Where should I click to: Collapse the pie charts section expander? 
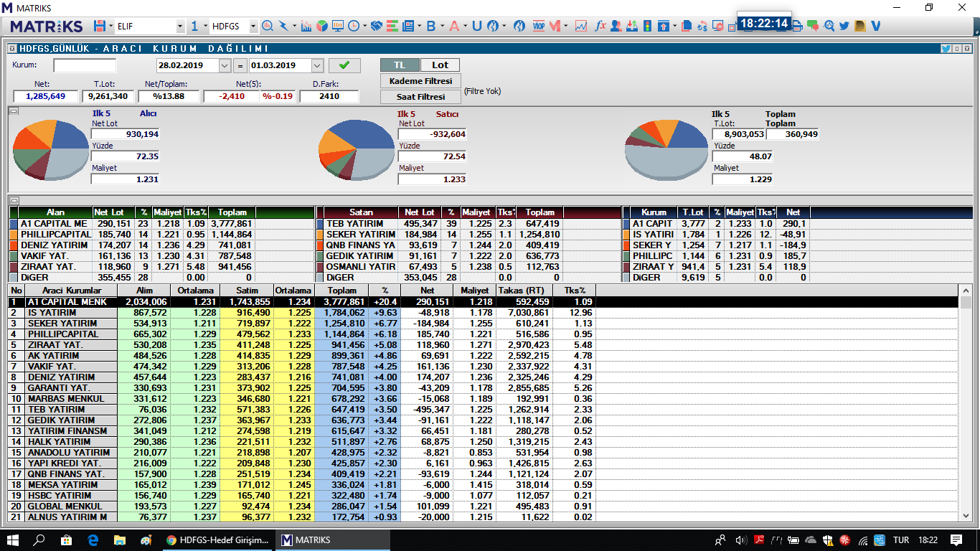[x=14, y=111]
